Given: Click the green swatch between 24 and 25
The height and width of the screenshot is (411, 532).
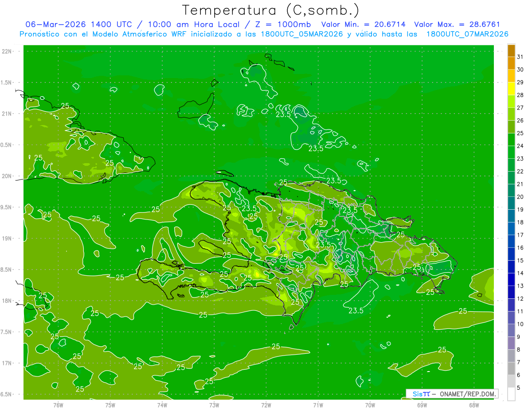Looking at the screenshot, I should pos(511,140).
